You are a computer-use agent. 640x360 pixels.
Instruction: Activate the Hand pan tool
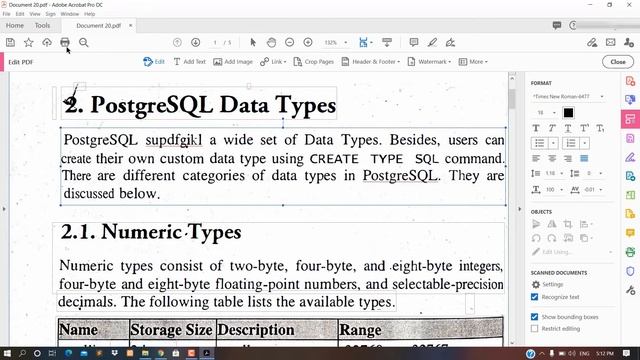(271, 42)
